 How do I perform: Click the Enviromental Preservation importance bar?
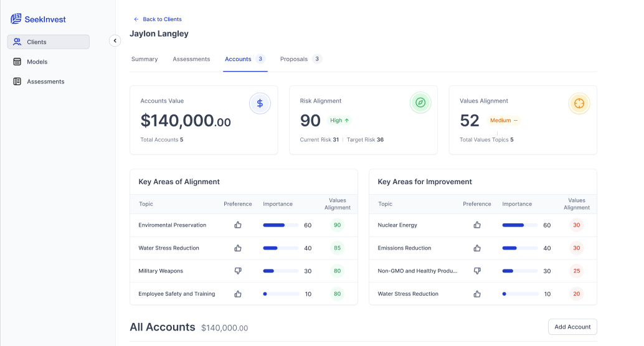pyautogui.click(x=280, y=225)
